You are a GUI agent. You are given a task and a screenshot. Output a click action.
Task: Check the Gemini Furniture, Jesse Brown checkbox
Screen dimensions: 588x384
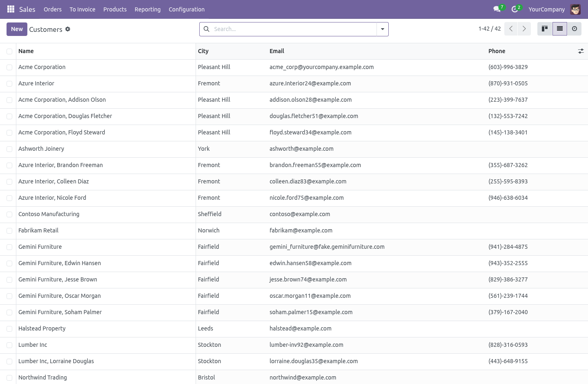(9, 280)
